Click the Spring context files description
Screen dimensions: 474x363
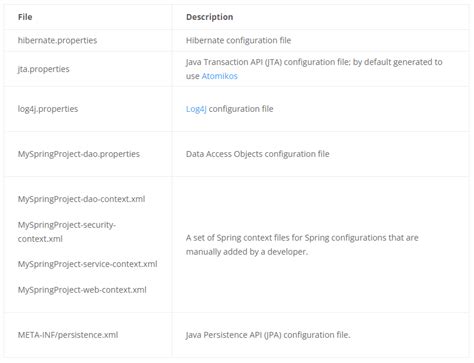(x=302, y=245)
